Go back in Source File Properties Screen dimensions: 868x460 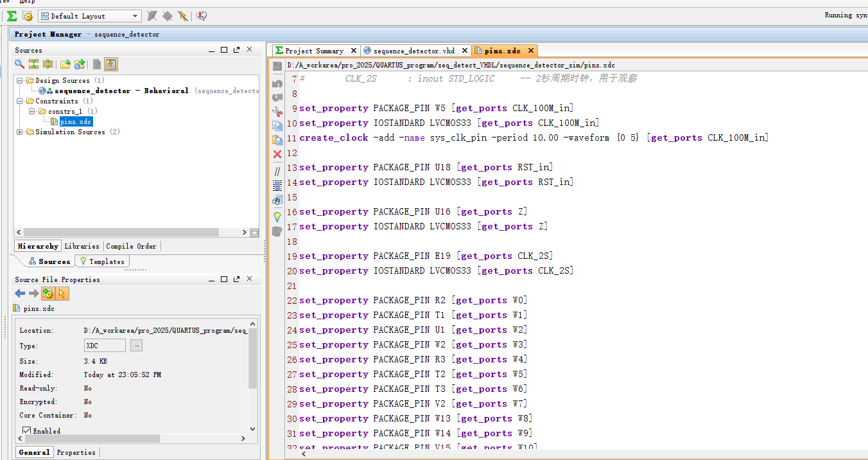(20, 294)
